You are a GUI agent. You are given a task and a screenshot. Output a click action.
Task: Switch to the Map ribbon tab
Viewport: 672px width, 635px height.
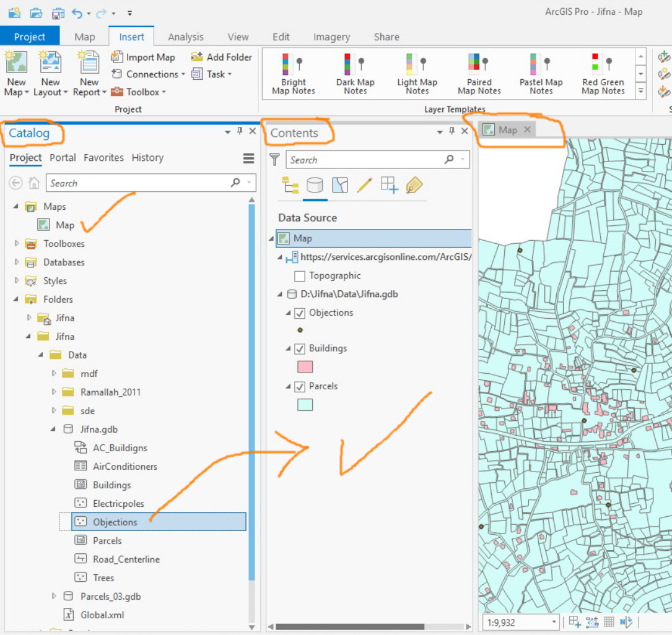84,37
